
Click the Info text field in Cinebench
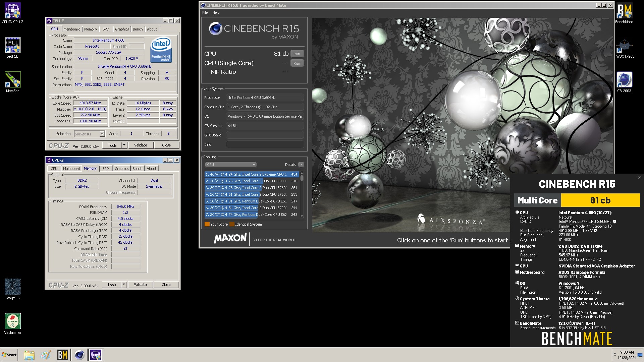(x=265, y=144)
